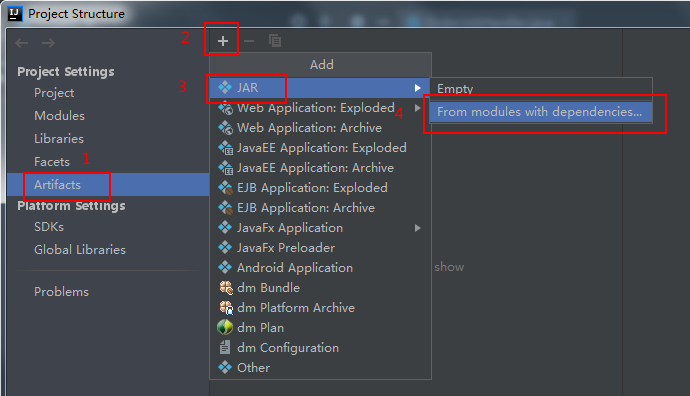Open the Modules settings page

click(59, 116)
